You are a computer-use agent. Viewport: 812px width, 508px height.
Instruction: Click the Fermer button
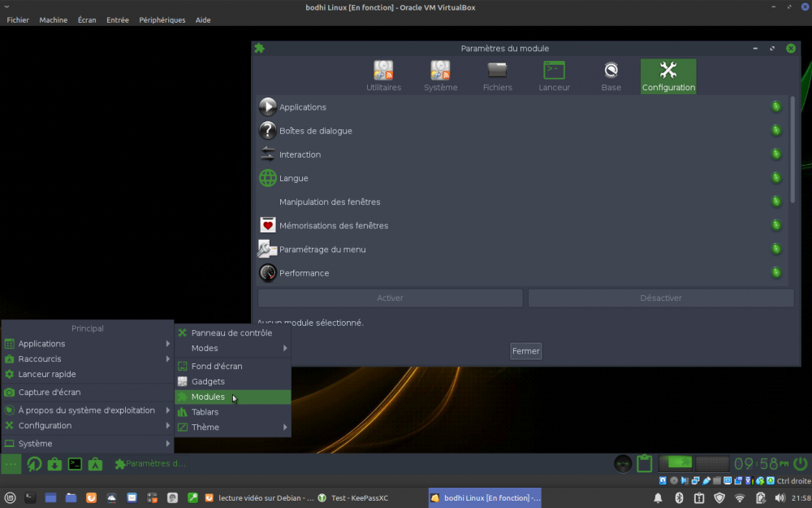point(525,351)
